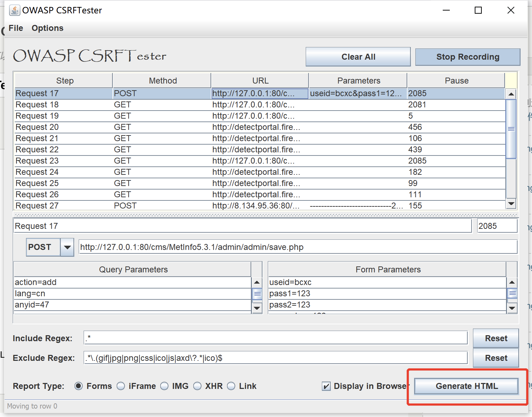
Task: Click the pause value 2081 cell
Action: tap(456, 105)
